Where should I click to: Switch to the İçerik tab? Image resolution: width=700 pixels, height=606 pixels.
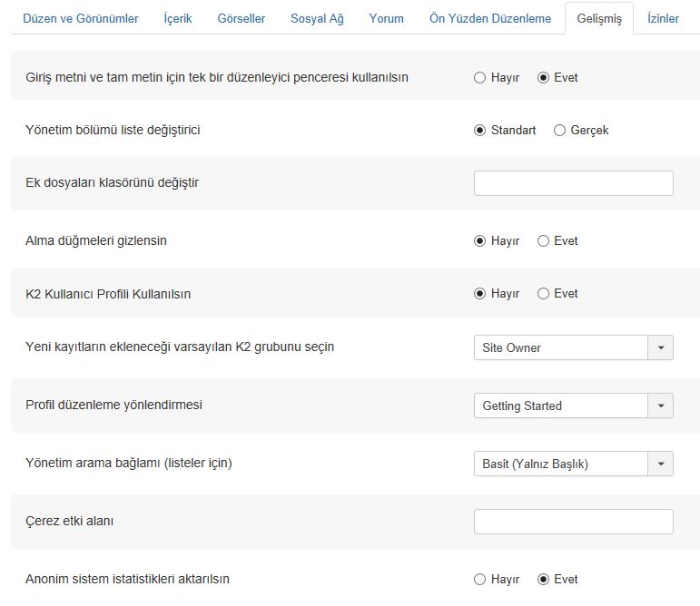click(x=178, y=18)
